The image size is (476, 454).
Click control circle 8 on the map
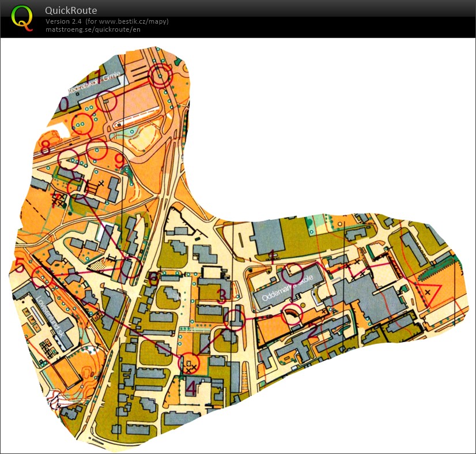coord(69,159)
